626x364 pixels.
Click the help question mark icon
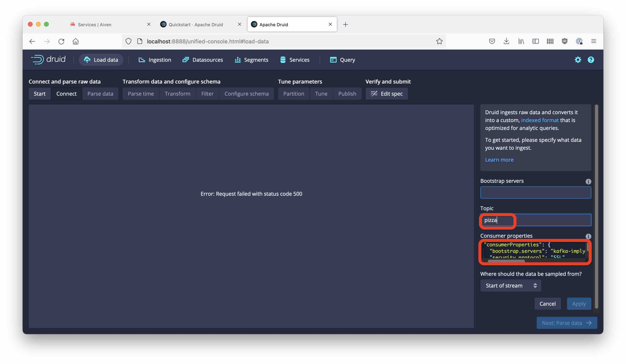(x=591, y=60)
